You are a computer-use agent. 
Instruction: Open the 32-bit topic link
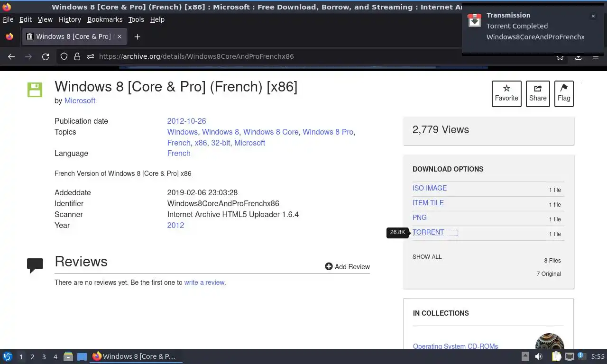[221, 143]
